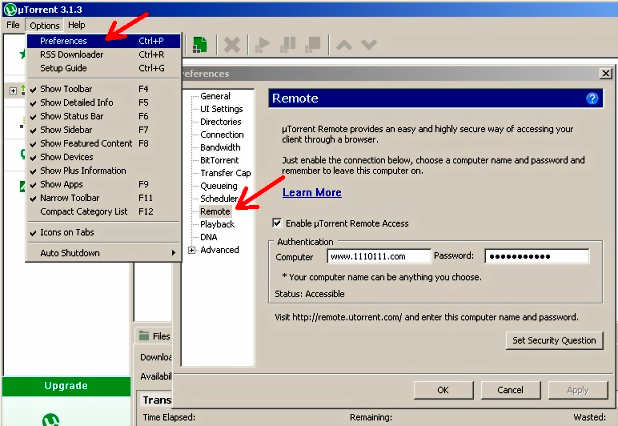The height and width of the screenshot is (426, 618).
Task: Click the Learn More link
Action: click(x=311, y=192)
